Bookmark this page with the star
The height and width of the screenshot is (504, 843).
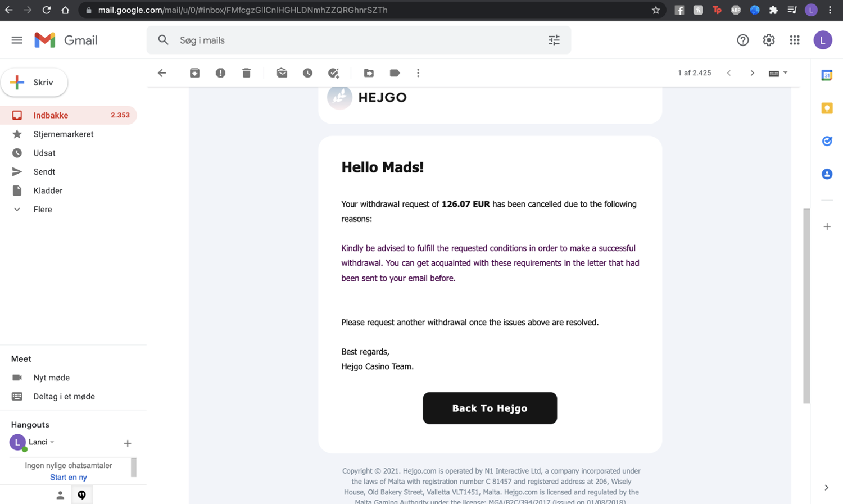[655, 10]
